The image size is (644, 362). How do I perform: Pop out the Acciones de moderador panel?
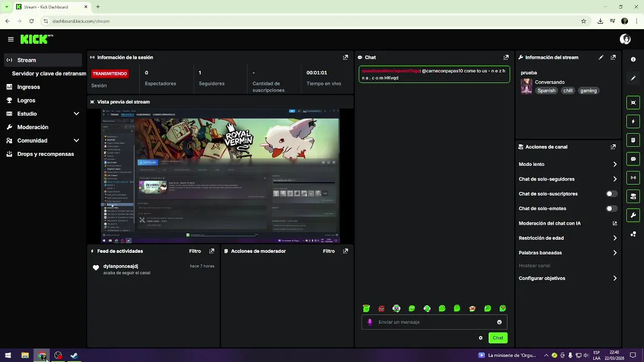[x=345, y=251]
